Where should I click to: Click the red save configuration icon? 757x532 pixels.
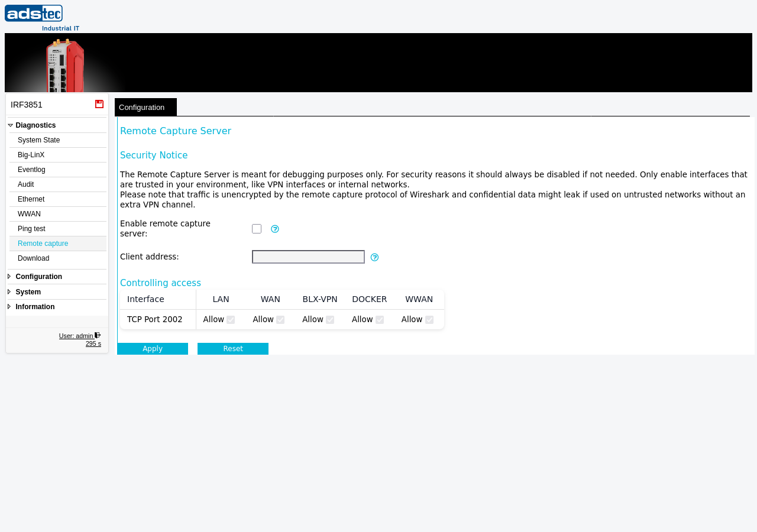click(99, 104)
